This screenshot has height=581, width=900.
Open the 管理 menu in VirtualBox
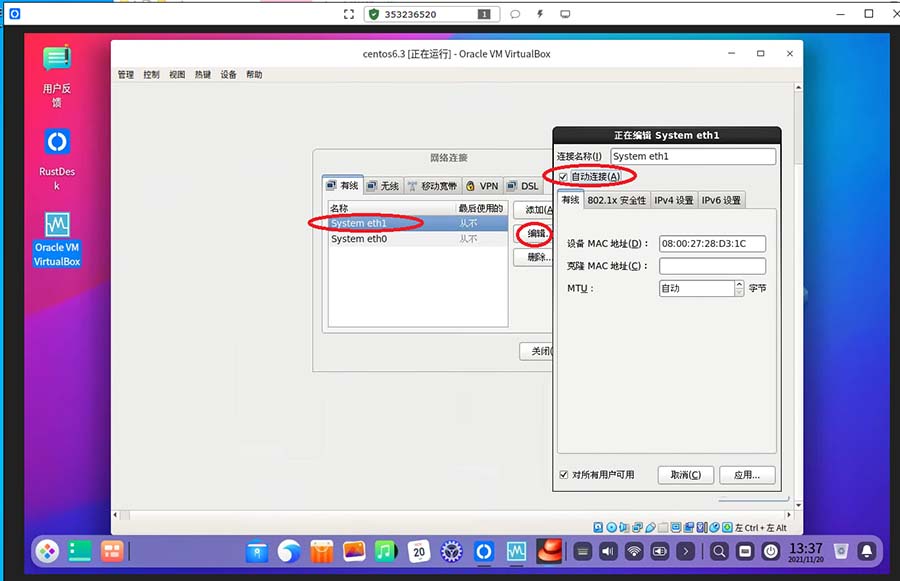point(126,75)
